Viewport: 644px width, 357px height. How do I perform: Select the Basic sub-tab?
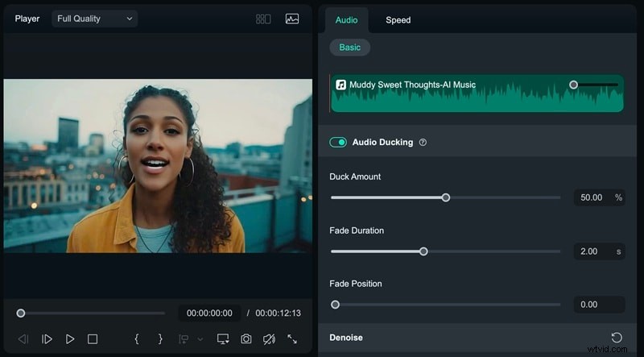pyautogui.click(x=350, y=48)
